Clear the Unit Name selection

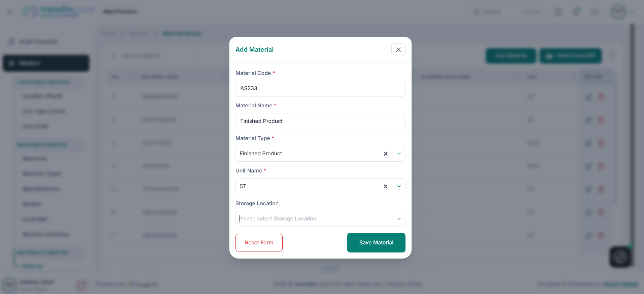[x=386, y=186]
